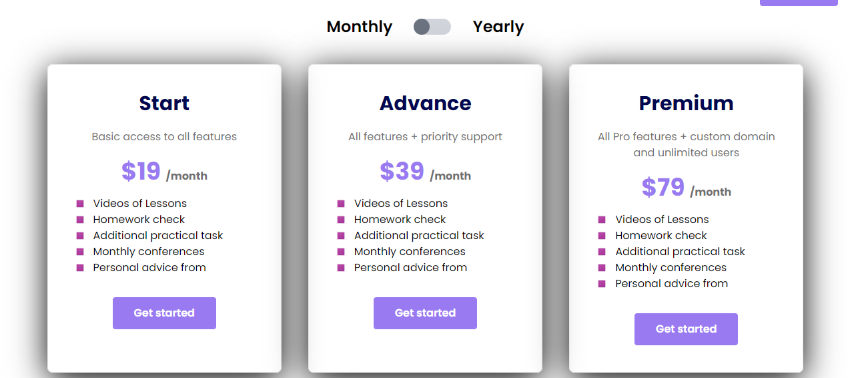
Task: Click the Start plan heading
Action: (x=164, y=104)
